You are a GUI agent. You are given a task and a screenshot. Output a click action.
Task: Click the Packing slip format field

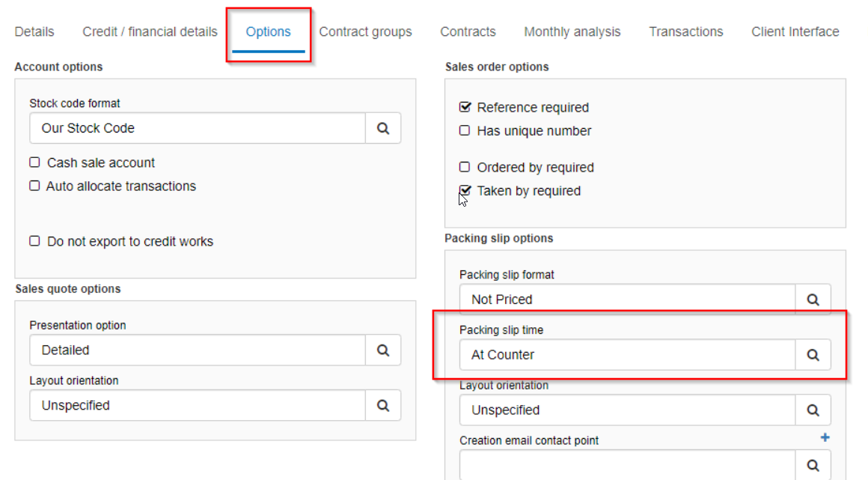click(627, 300)
